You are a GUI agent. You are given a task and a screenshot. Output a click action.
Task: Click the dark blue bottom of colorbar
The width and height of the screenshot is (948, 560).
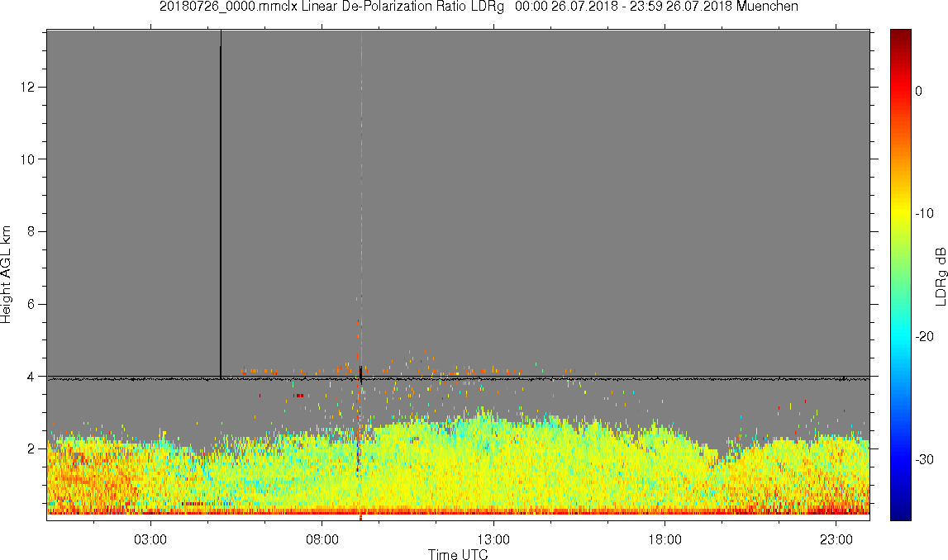[x=900, y=515]
